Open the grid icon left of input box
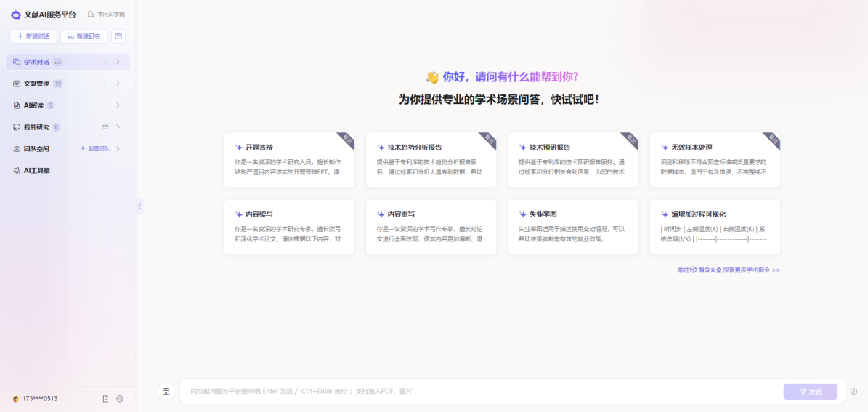The width and height of the screenshot is (868, 412). [166, 392]
